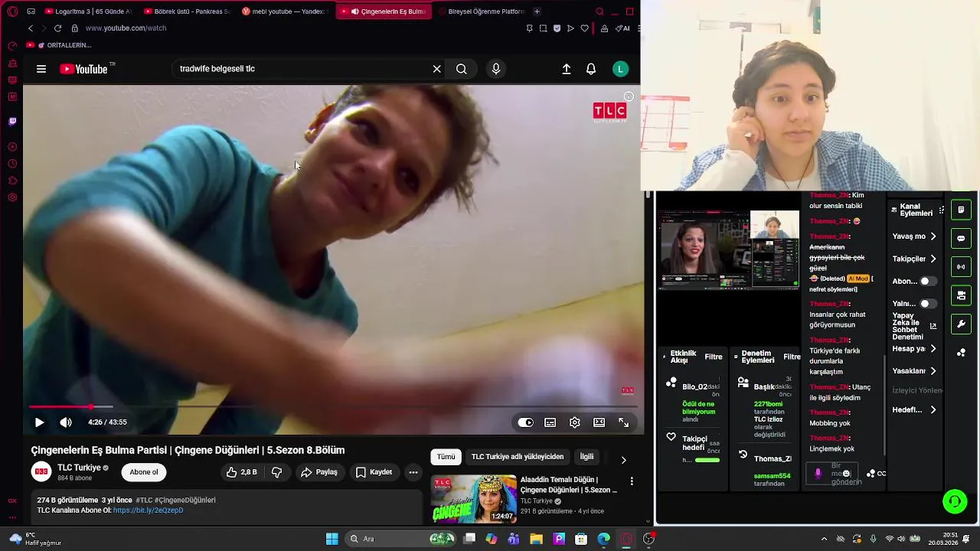Open the green wrench tools icon

coord(961,324)
